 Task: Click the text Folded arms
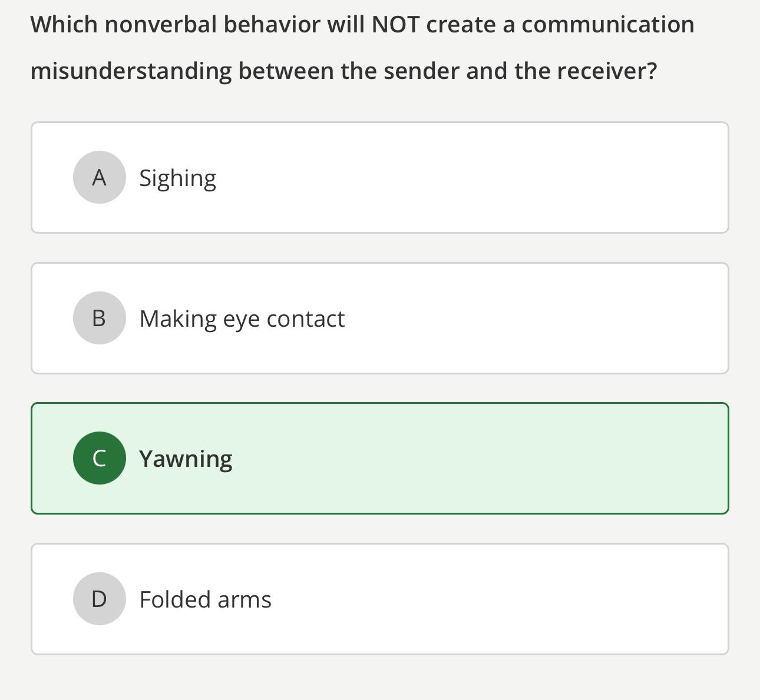205,599
